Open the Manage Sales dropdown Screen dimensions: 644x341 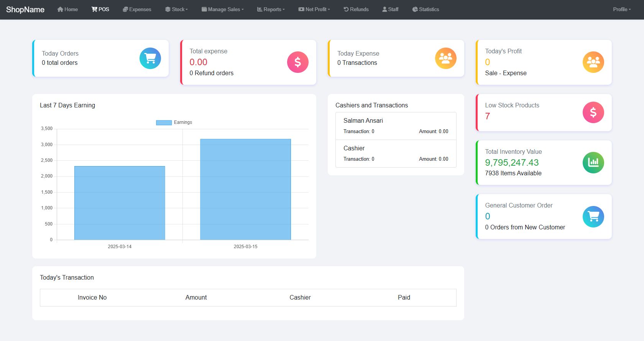click(223, 9)
